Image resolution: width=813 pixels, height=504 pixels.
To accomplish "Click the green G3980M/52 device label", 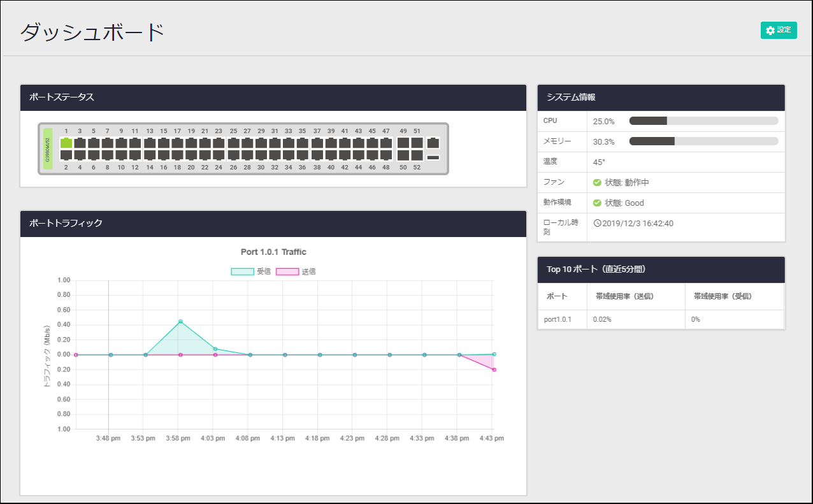I will click(48, 149).
